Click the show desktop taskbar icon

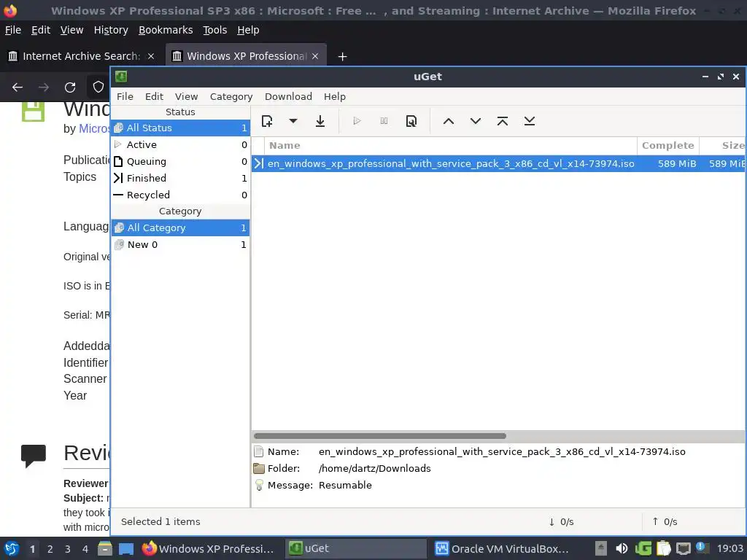pos(125,548)
